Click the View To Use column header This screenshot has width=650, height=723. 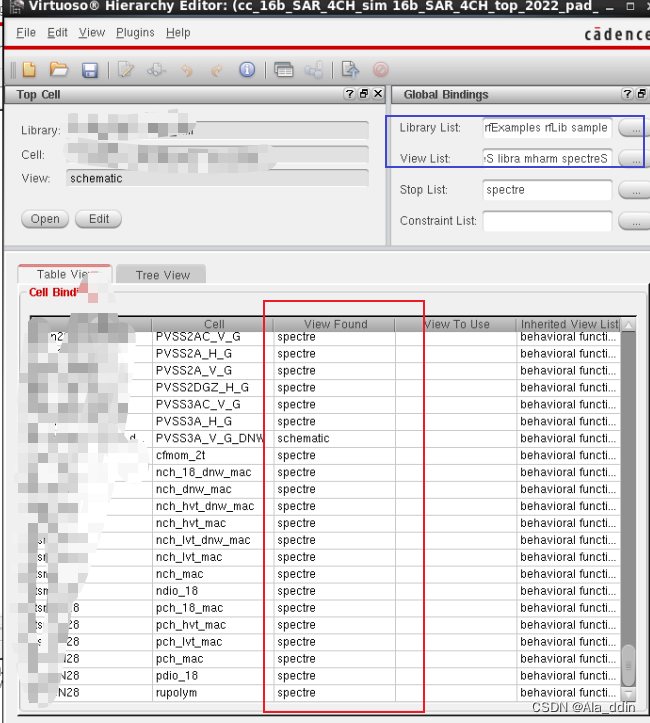[456, 324]
